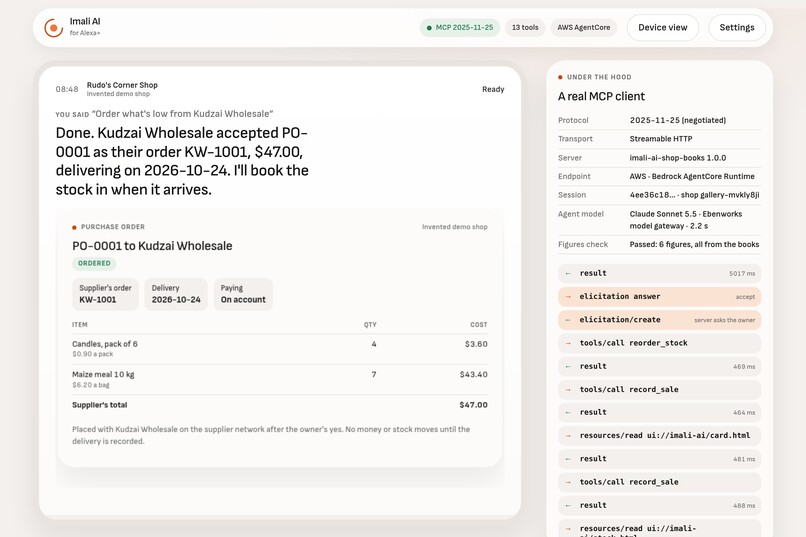Click the You said quoted request text
806x537 pixels.
(x=182, y=114)
